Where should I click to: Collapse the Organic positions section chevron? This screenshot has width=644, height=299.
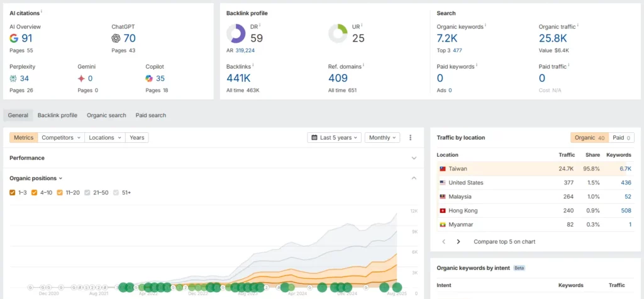tap(414, 178)
